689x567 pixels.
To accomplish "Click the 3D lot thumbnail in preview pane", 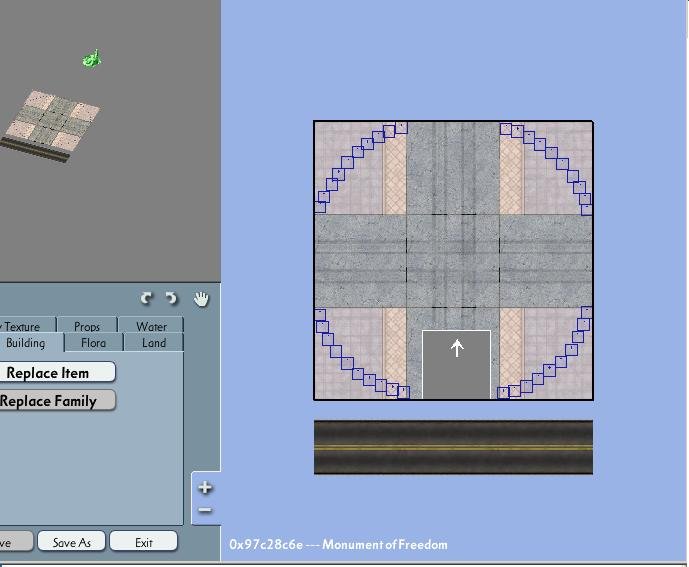I will [x=51, y=126].
